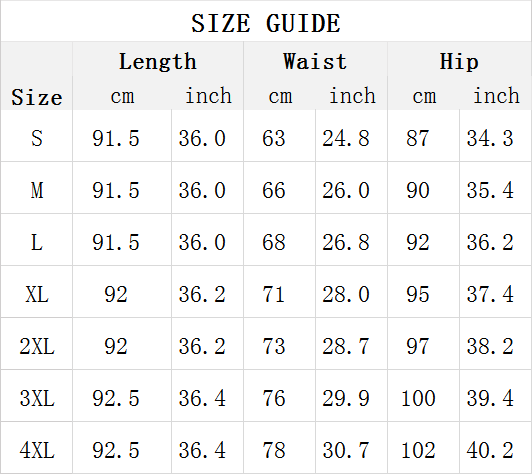Select the Waist column header
The height and width of the screenshot is (474, 532).
coord(315,61)
